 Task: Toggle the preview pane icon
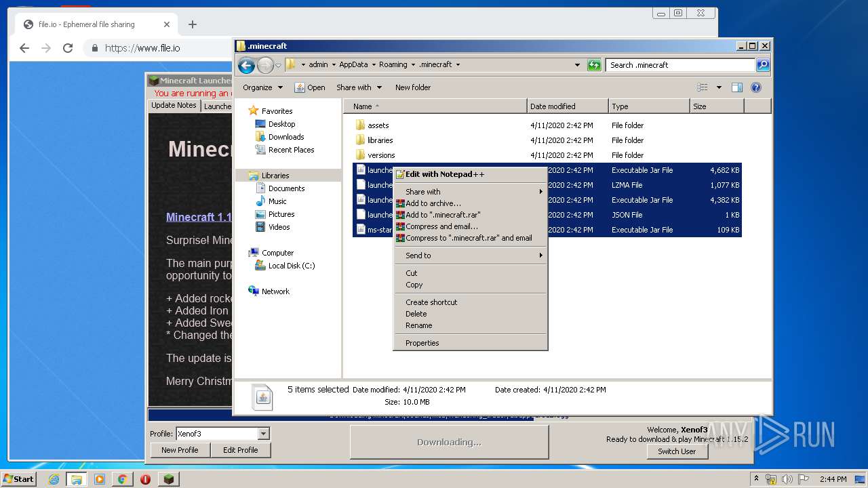coord(737,87)
